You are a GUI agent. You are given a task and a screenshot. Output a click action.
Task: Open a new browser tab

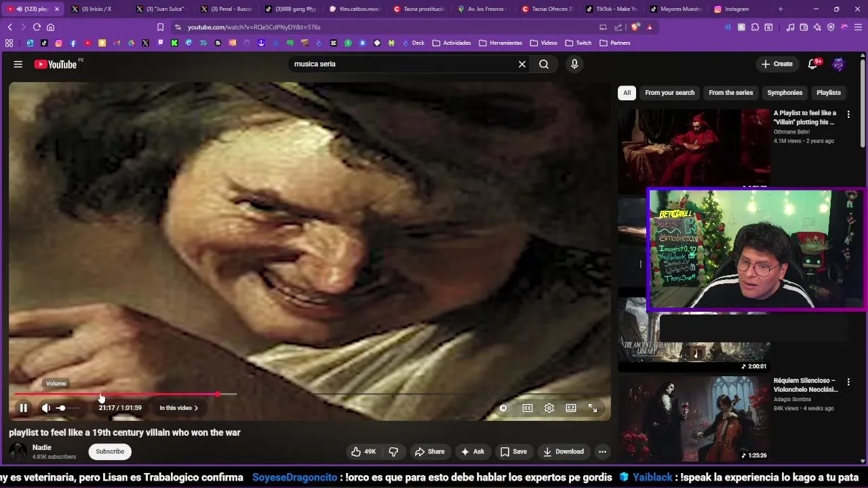781,9
